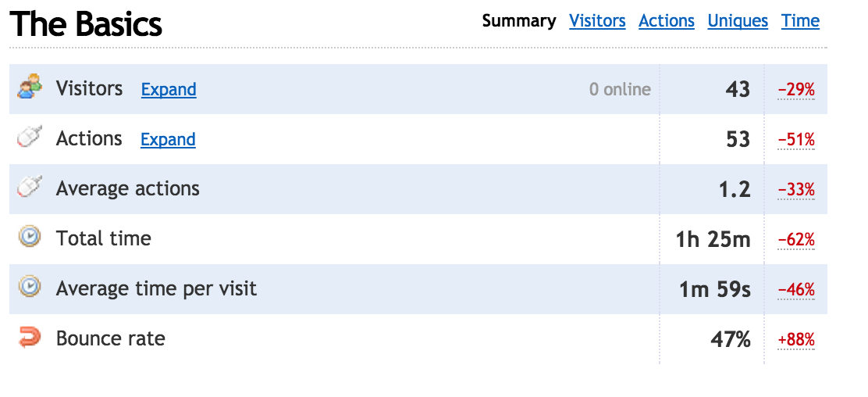Click the -51% actions change indicator
The height and width of the screenshot is (397, 868).
(796, 141)
